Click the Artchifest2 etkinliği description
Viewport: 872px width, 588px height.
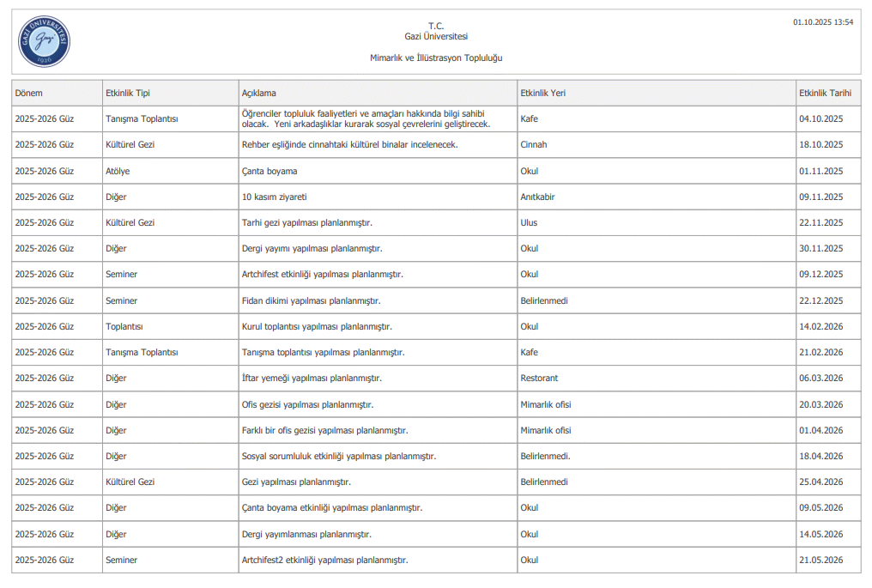coord(324,560)
